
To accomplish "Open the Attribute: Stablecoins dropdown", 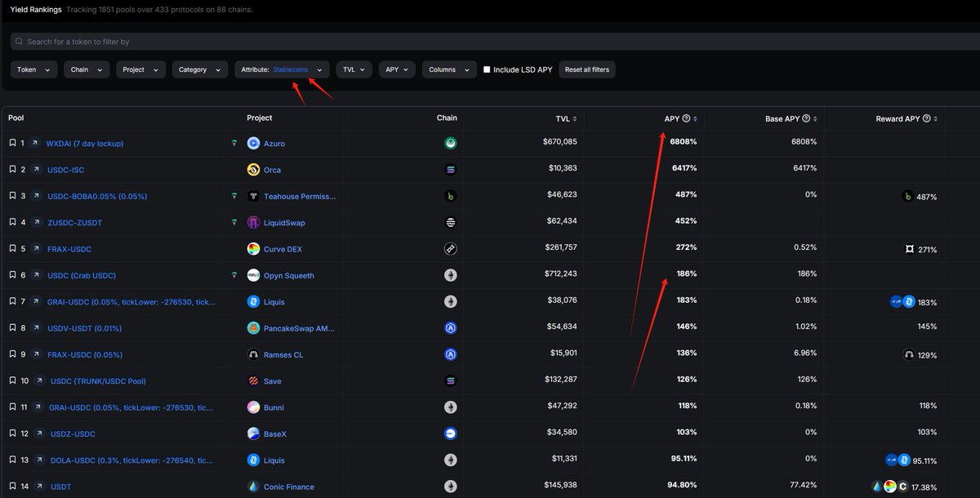I will click(283, 69).
